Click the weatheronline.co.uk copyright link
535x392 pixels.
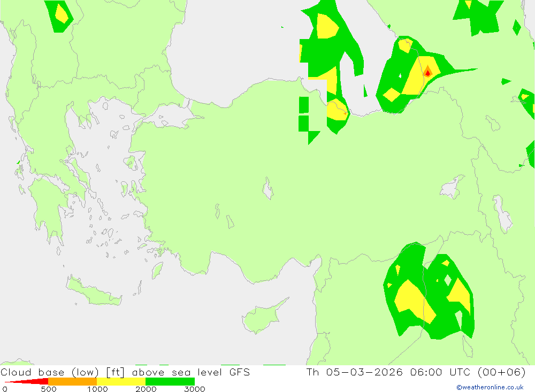tap(490, 387)
